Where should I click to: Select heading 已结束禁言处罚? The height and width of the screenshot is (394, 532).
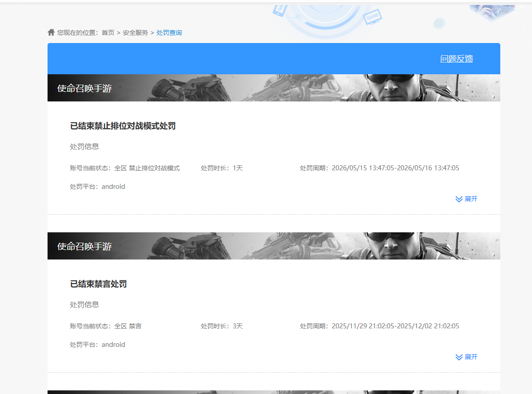(98, 284)
